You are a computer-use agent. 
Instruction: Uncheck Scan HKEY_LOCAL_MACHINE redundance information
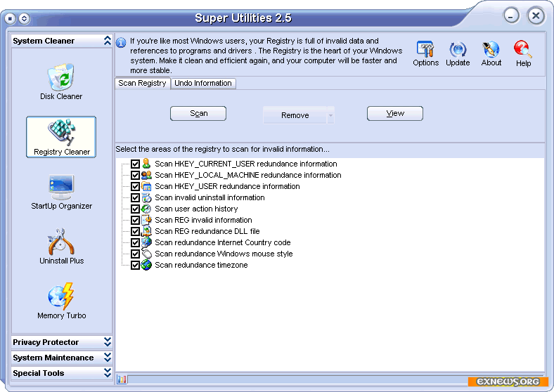[x=135, y=175]
